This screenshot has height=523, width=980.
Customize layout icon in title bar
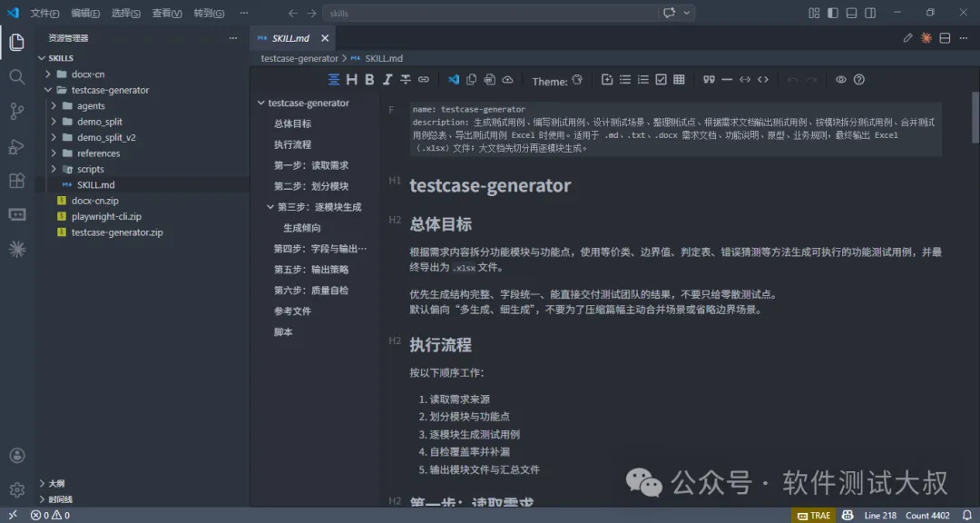point(814,13)
